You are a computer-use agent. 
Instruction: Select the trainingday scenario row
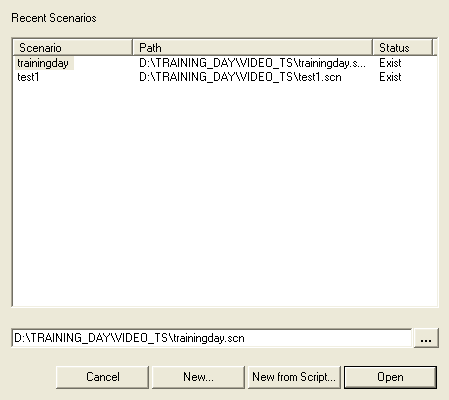pyautogui.click(x=225, y=63)
